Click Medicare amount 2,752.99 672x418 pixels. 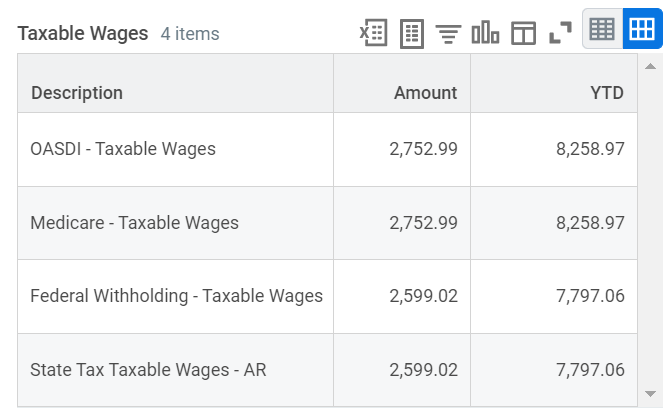point(423,223)
